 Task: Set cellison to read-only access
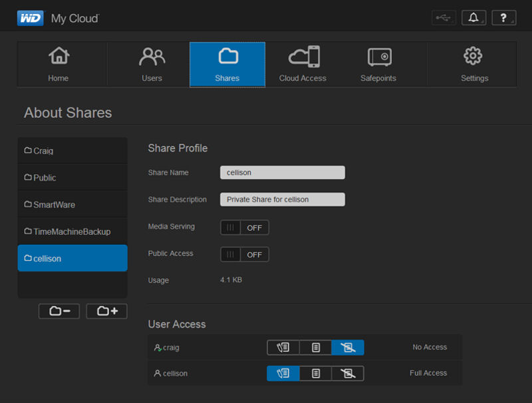coord(315,373)
